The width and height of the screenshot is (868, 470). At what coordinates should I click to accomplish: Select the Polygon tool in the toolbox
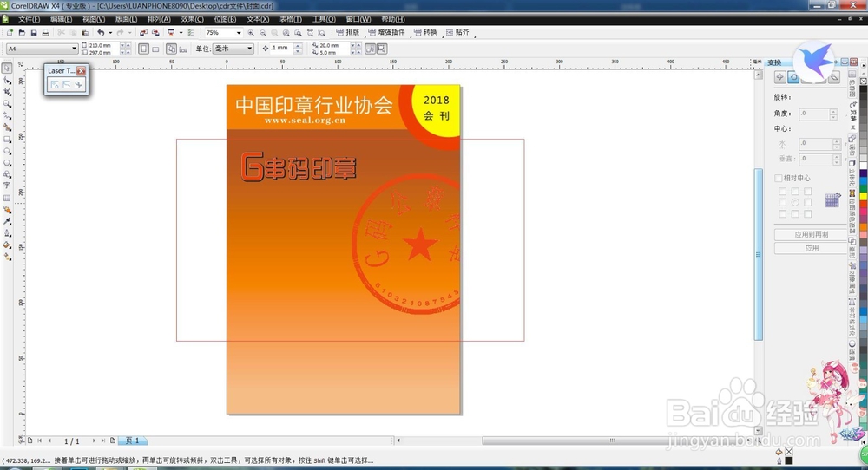click(7, 162)
